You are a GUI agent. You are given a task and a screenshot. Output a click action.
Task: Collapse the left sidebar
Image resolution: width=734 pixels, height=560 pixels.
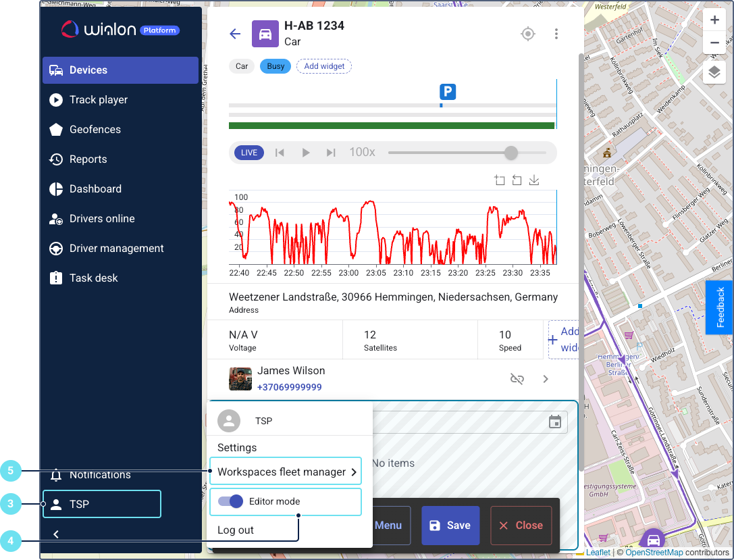tap(56, 534)
